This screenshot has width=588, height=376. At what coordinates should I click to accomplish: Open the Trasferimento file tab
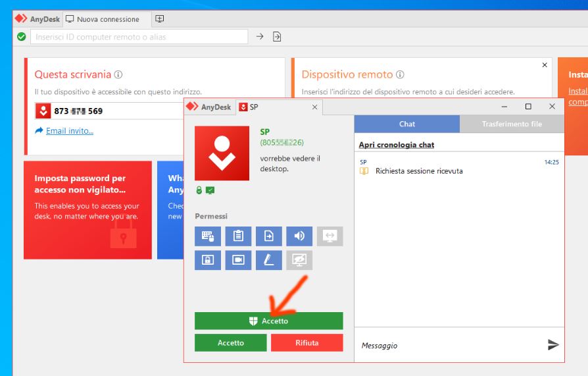pos(512,124)
